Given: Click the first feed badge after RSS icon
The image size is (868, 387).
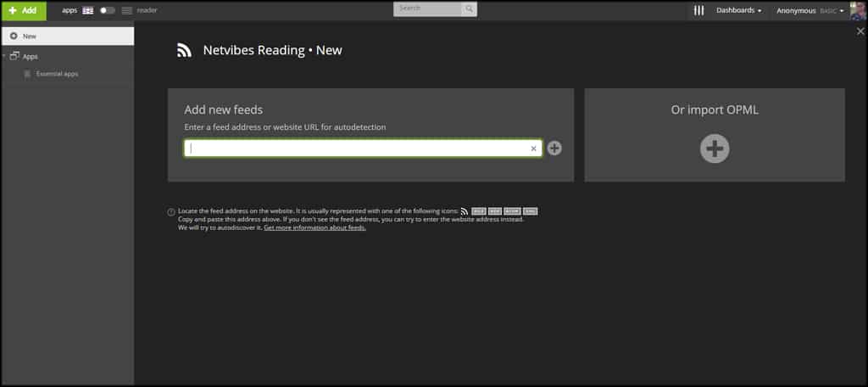Looking at the screenshot, I should 478,211.
